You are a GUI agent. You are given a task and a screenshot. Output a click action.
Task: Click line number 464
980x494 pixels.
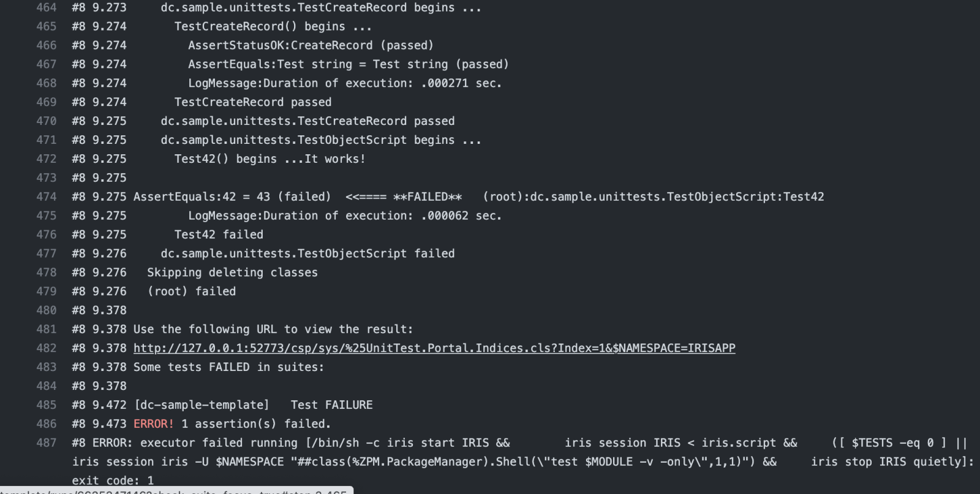pos(47,8)
